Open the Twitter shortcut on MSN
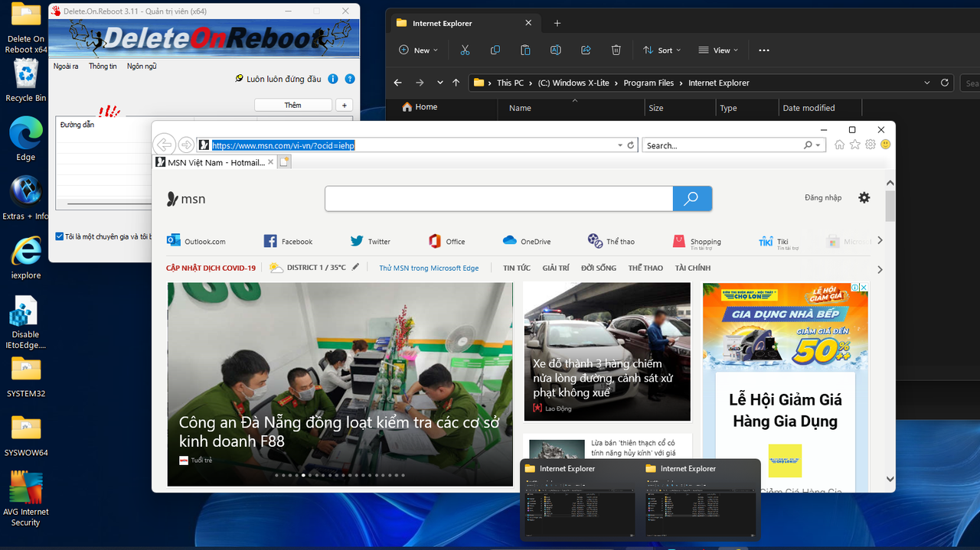The height and width of the screenshot is (550, 980). pos(371,241)
